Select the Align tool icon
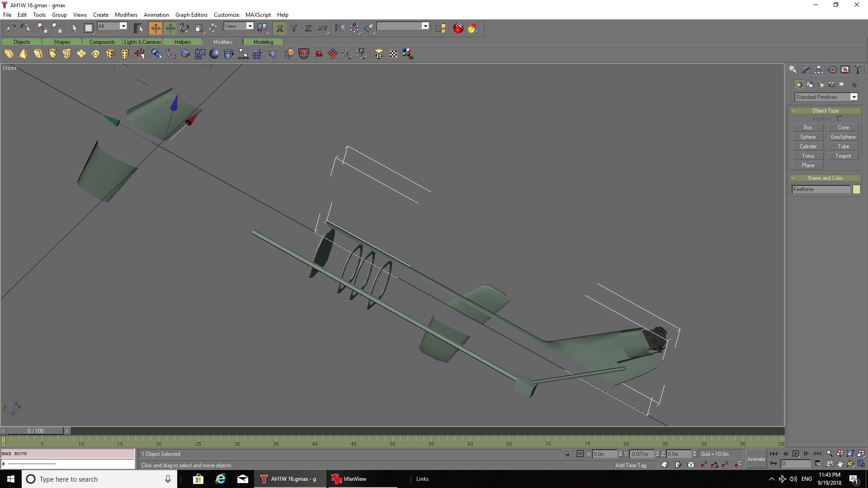 click(x=369, y=28)
